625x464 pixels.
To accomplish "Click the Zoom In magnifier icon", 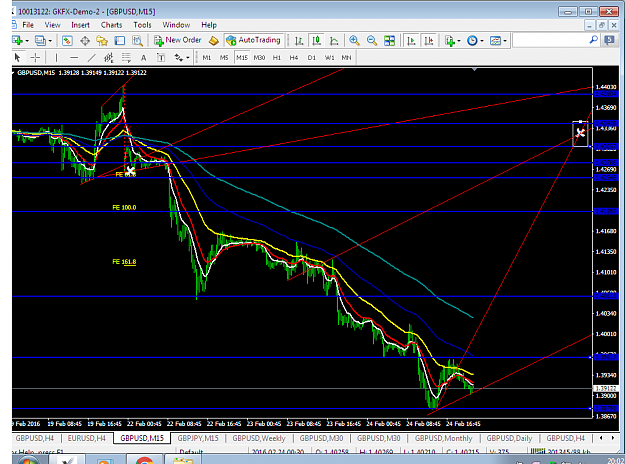I will pyautogui.click(x=354, y=41).
